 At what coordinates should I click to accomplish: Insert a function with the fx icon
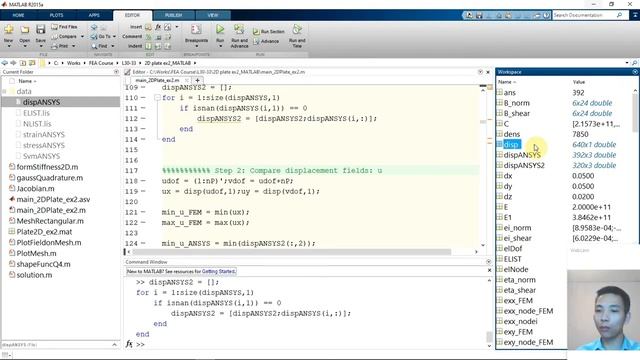[x=158, y=27]
